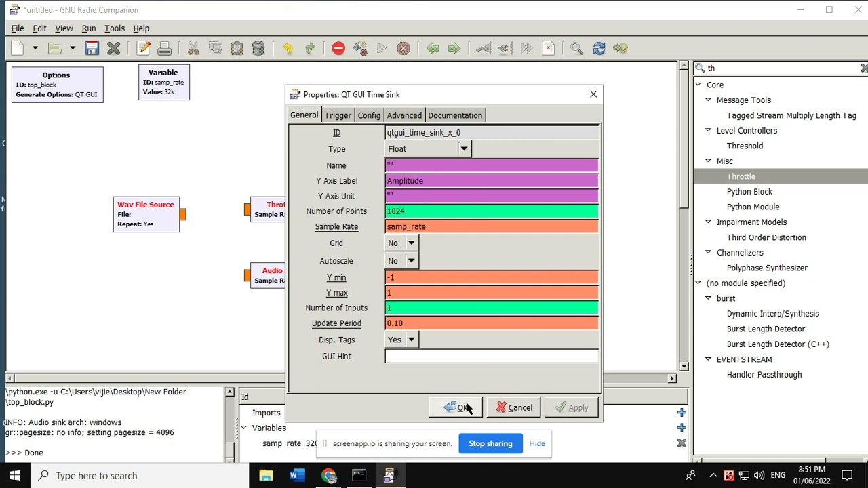This screenshot has height=488, width=868.
Task: Select Threshold block in the tree
Action: click(745, 146)
